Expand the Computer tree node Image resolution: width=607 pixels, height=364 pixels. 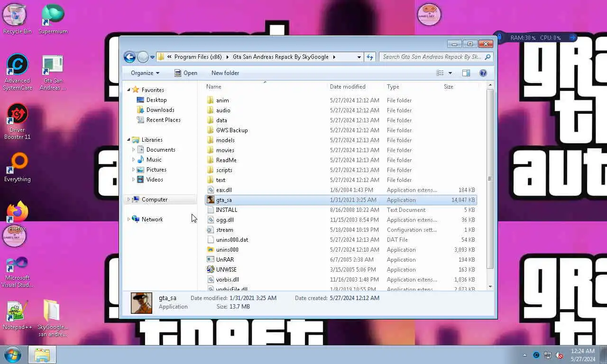click(x=129, y=200)
